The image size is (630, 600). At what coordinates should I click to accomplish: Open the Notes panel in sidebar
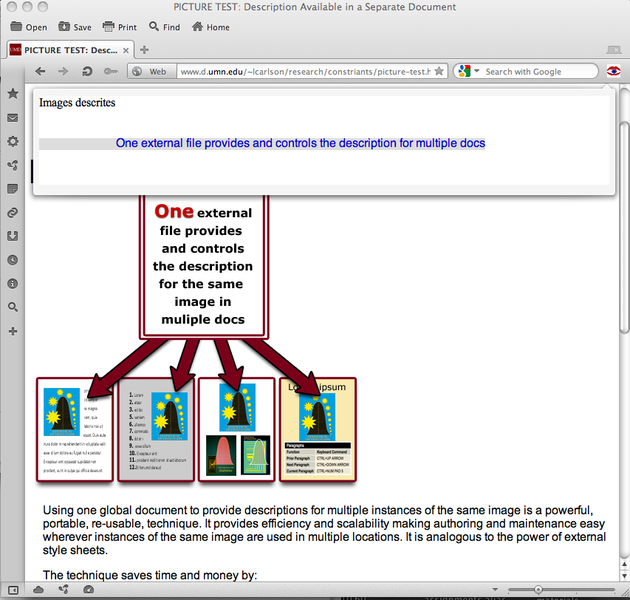[x=12, y=188]
